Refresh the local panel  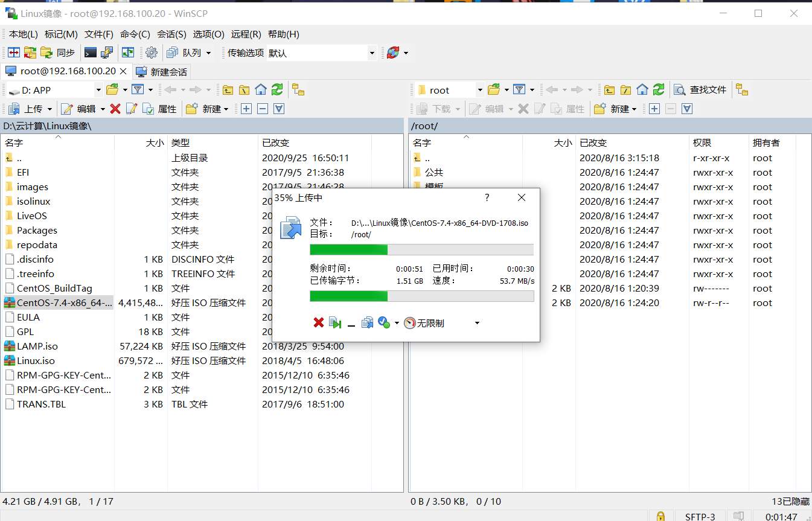(x=277, y=90)
